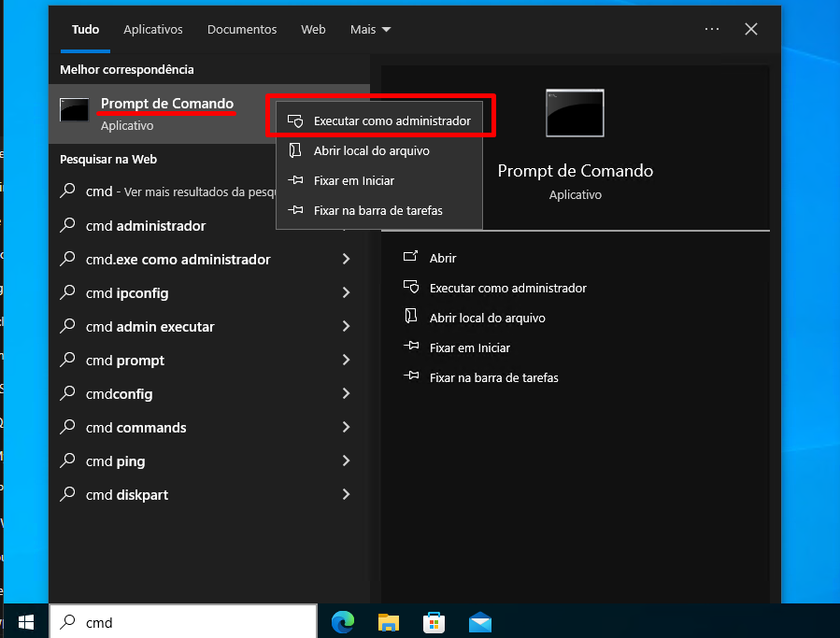Viewport: 840px width, 638px height.
Task: Select the cmd ping web suggestion
Action: tap(115, 461)
